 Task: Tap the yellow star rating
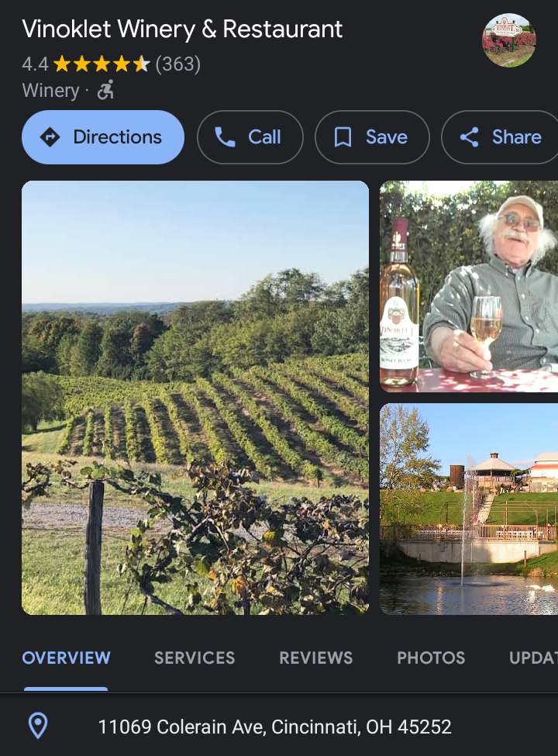[102, 64]
